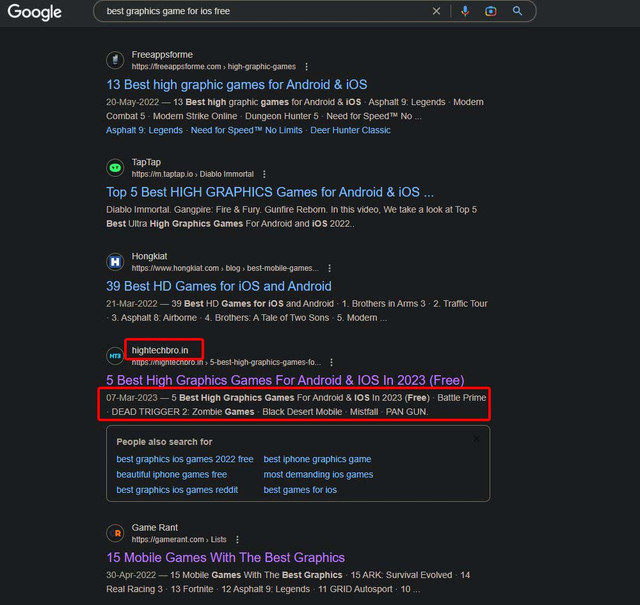Click the Freeappsforme site favicon
640x605 pixels.
point(116,60)
